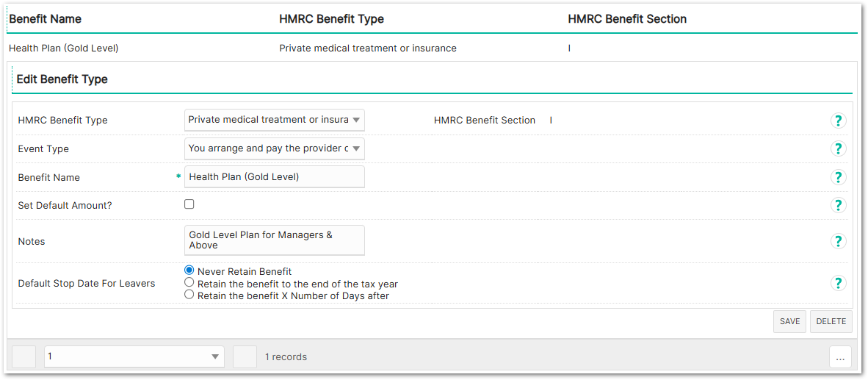Click into the Notes text area
Screen dimensions: 868x380
tap(274, 240)
